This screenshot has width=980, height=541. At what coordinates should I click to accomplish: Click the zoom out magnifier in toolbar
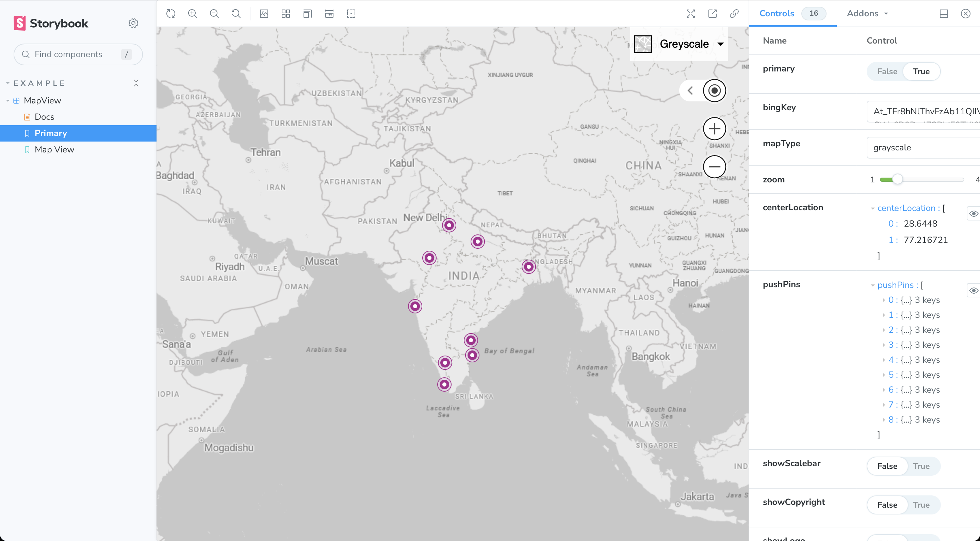(214, 14)
